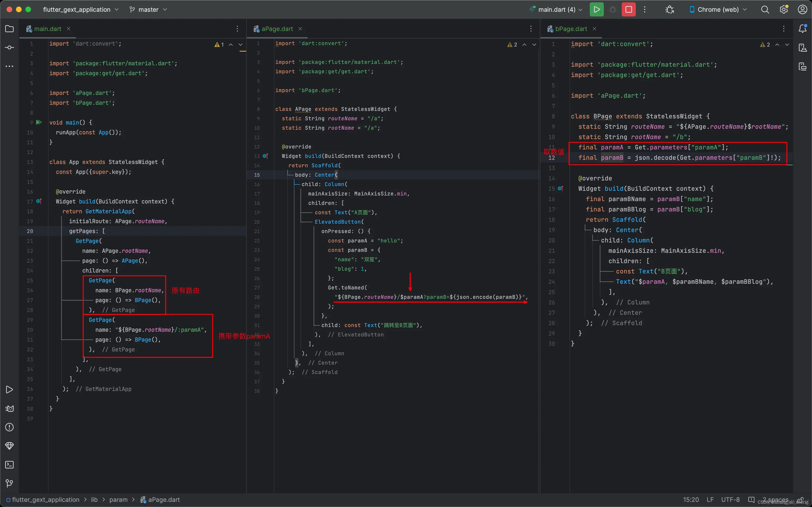Switch to the aPage.dart editor tab
This screenshot has width=812, height=507.
click(277, 29)
